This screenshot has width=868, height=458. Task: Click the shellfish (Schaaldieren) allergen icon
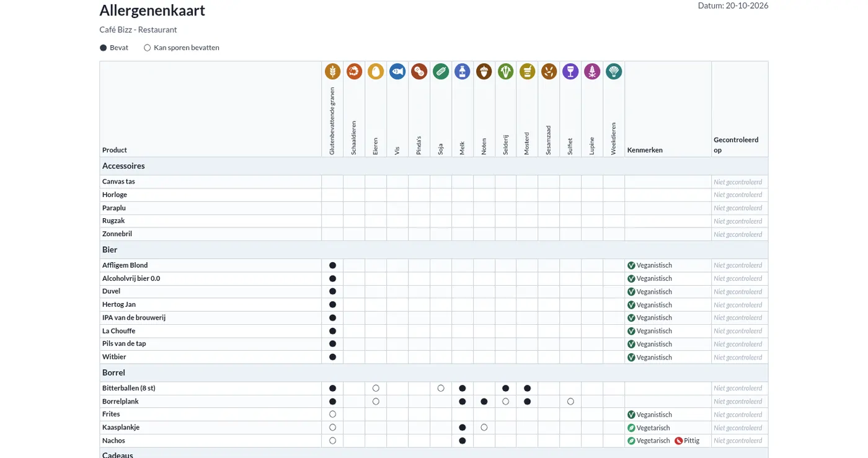pos(354,71)
